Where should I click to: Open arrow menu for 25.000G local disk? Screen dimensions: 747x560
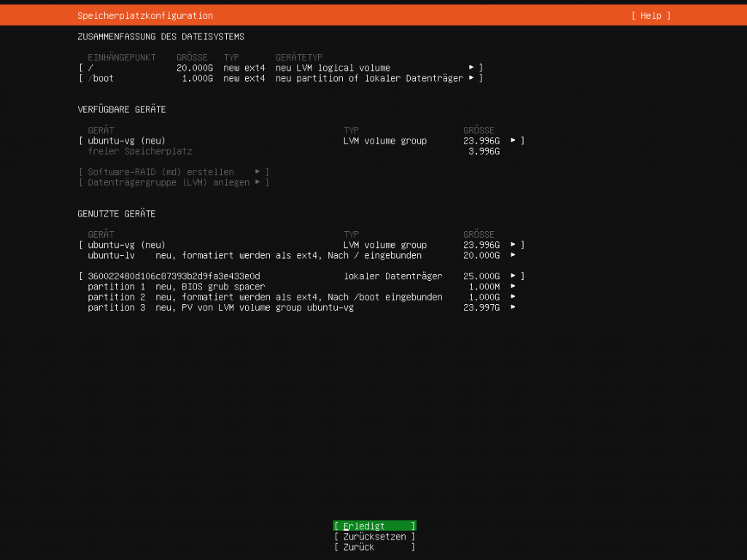coord(514,276)
